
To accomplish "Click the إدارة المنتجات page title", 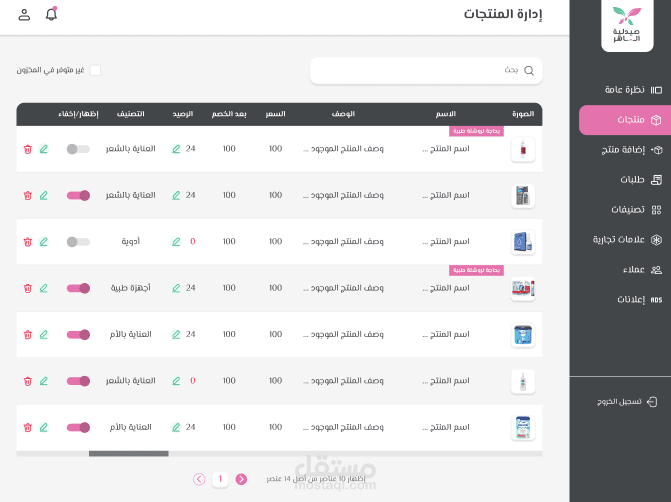I will click(x=503, y=14).
